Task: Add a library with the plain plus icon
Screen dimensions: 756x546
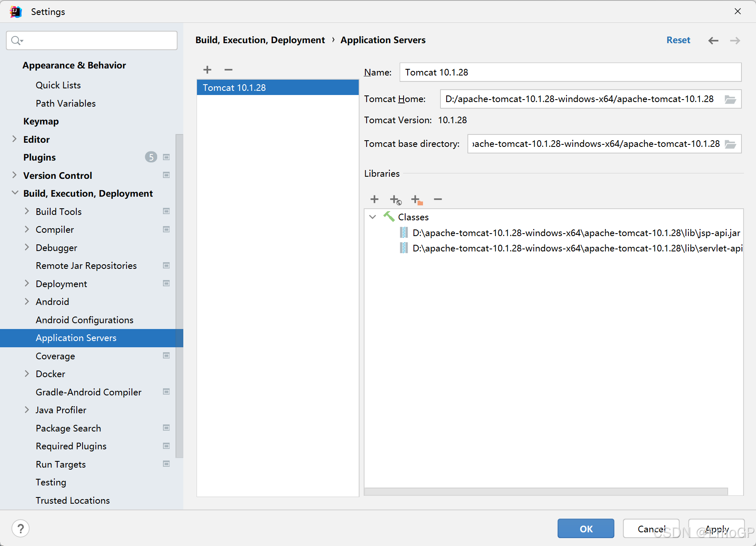Action: (x=374, y=199)
